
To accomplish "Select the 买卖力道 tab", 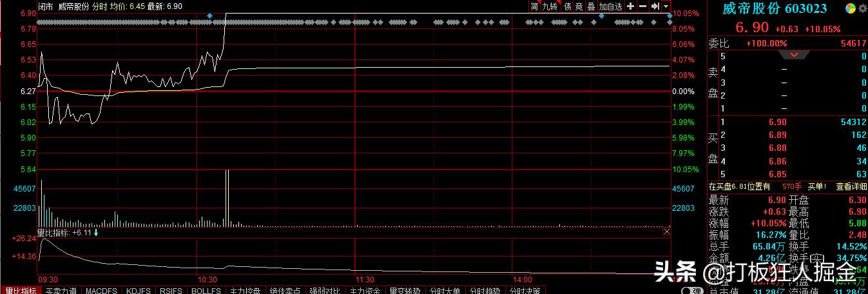I will (x=61, y=291).
